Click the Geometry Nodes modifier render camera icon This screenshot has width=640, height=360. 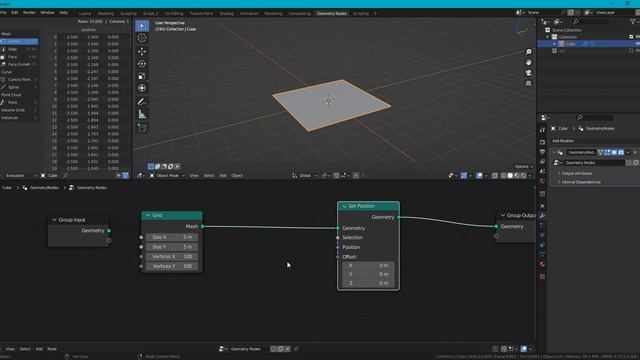point(621,152)
